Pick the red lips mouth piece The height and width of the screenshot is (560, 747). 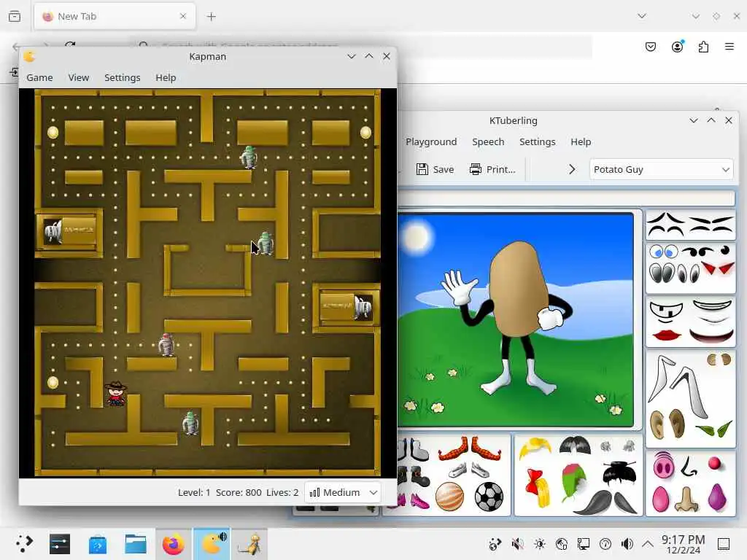click(667, 335)
